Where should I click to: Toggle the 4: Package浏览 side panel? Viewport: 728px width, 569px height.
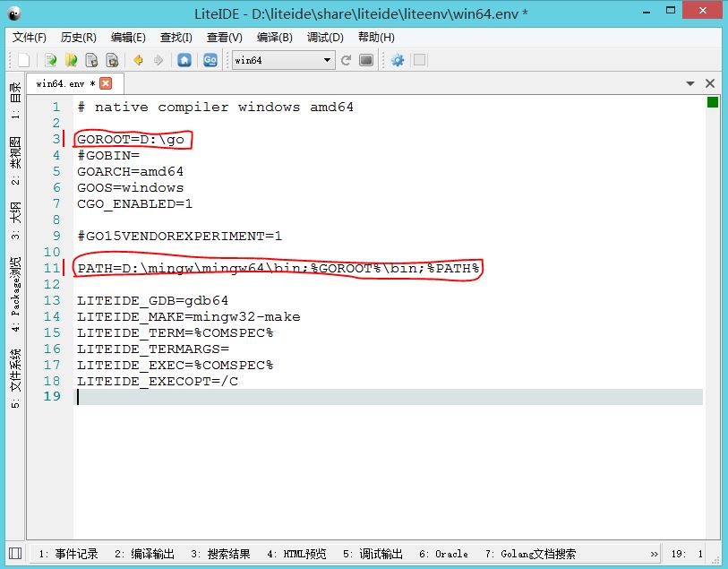(15, 294)
